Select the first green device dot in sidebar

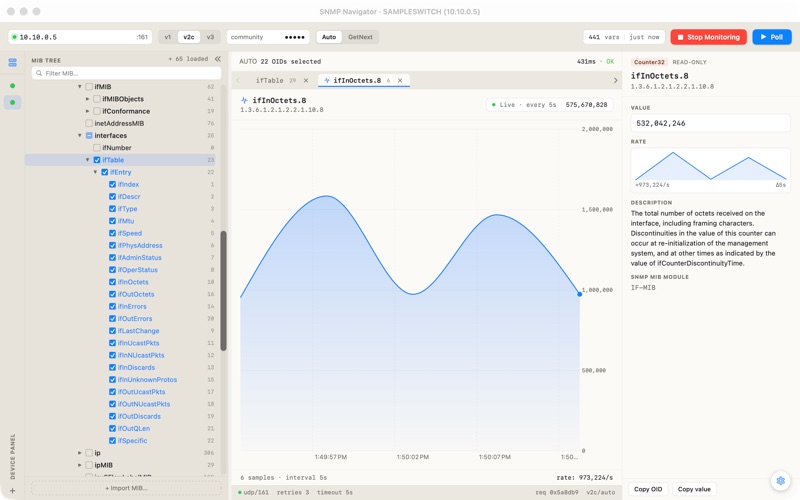click(x=12, y=86)
